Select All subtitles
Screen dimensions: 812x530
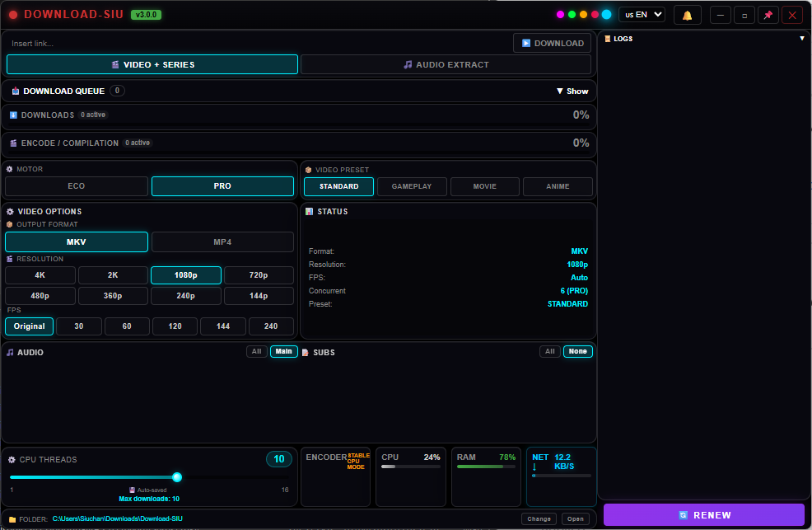point(550,351)
